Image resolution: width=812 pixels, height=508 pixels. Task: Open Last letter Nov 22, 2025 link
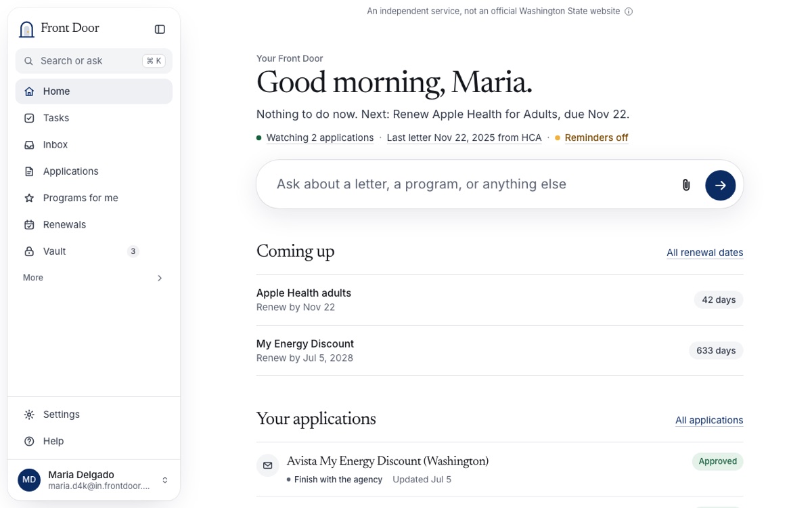pos(464,137)
